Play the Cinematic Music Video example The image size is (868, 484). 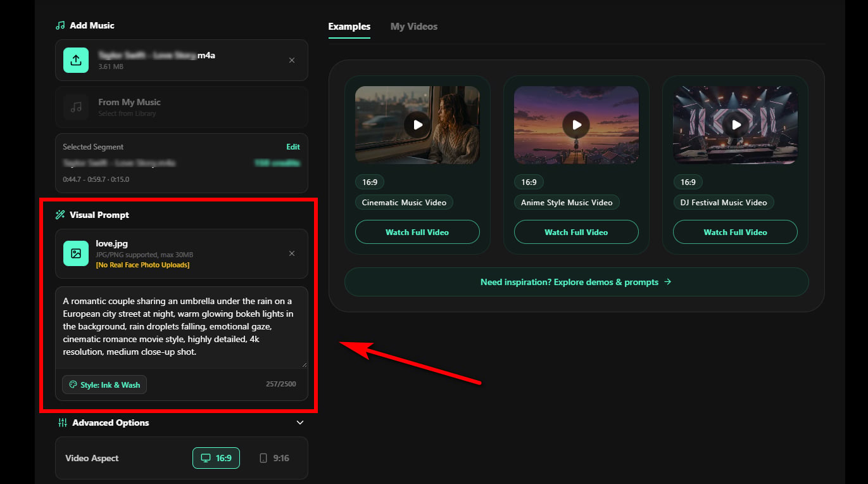coord(417,125)
